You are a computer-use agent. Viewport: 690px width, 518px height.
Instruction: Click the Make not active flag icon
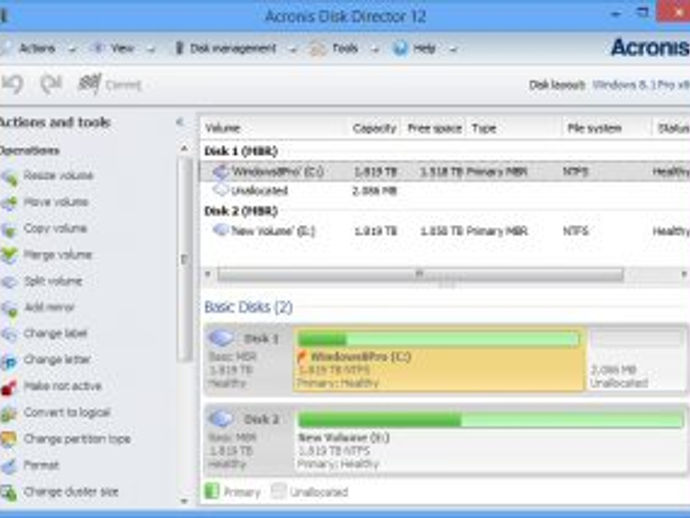9,387
